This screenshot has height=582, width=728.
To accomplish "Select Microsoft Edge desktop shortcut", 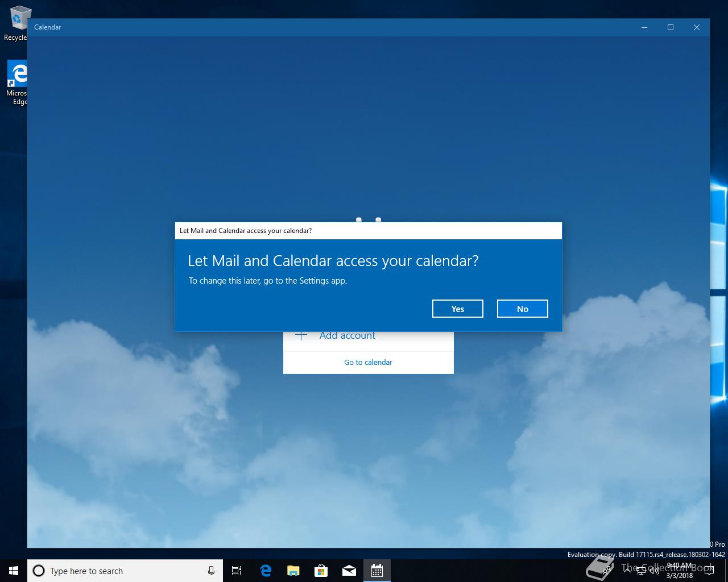I will (x=17, y=84).
